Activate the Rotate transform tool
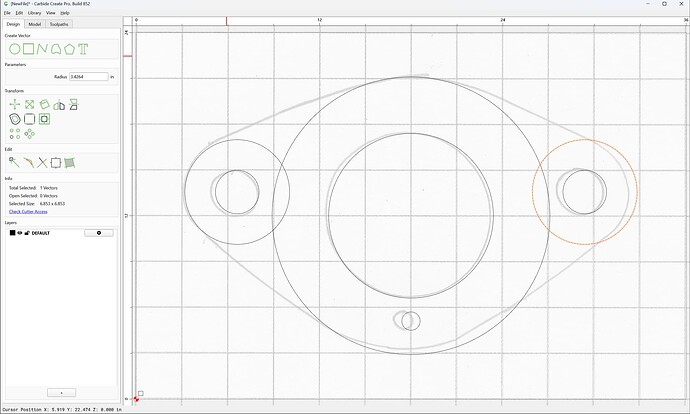 pyautogui.click(x=44, y=104)
